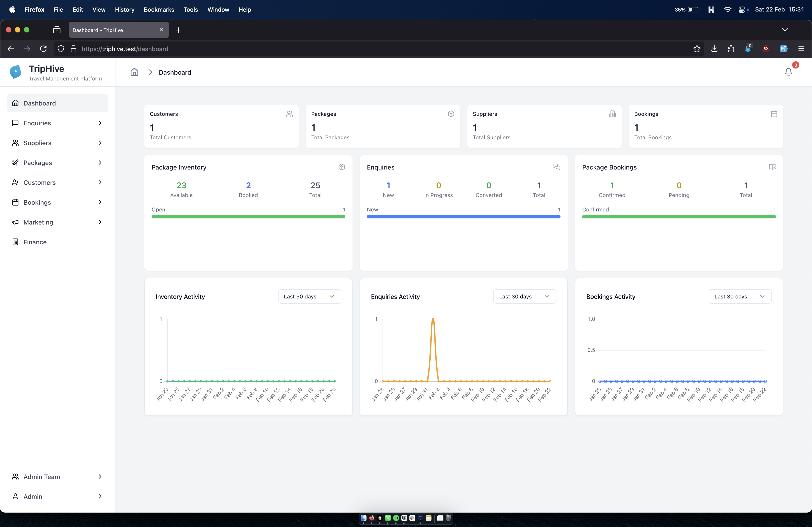Viewport: 812px width, 527px height.
Task: Click Total Bookings label
Action: (653, 137)
